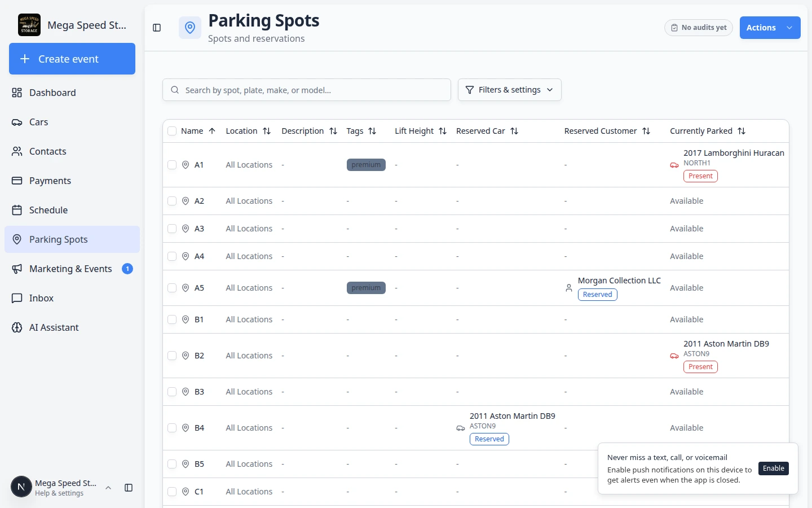Open the Inbox
Image resolution: width=812 pixels, height=508 pixels.
[72, 298]
